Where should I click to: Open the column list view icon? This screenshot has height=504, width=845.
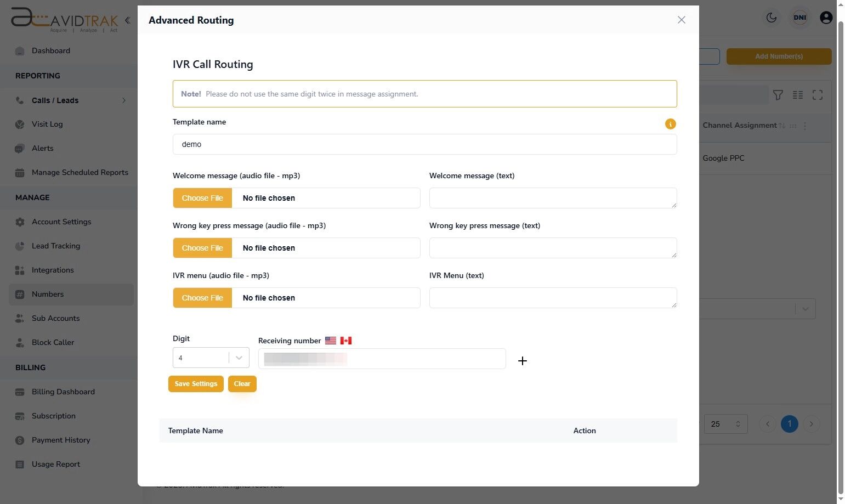(x=798, y=95)
